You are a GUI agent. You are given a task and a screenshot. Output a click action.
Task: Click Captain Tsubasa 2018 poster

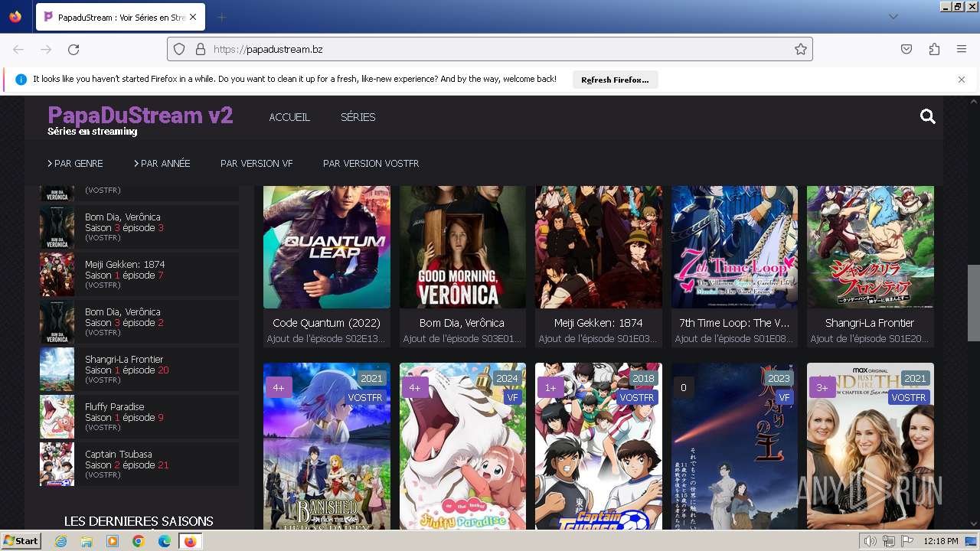(x=599, y=446)
